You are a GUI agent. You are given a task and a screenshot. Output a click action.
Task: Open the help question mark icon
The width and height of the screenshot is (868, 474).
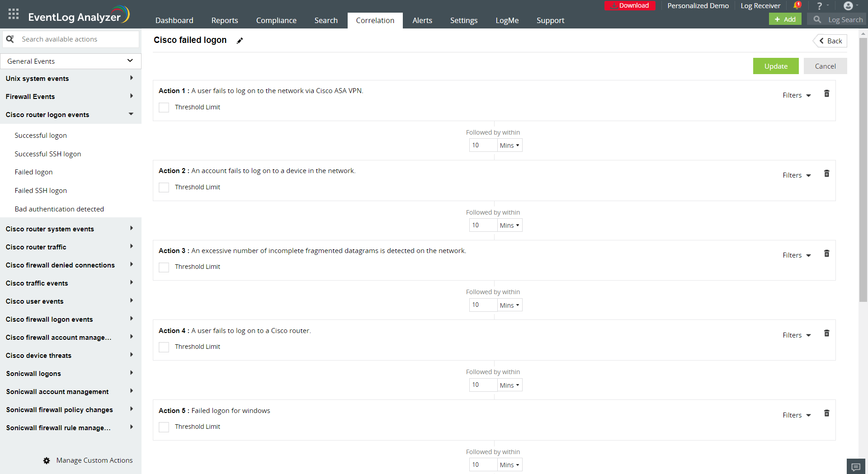click(x=820, y=5)
